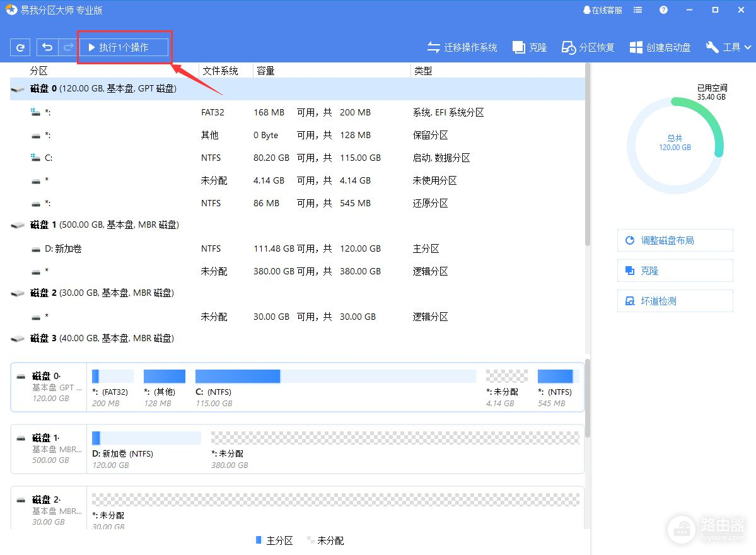The height and width of the screenshot is (555, 756).
Task: Click C: partition bar in disk map
Action: click(x=335, y=377)
